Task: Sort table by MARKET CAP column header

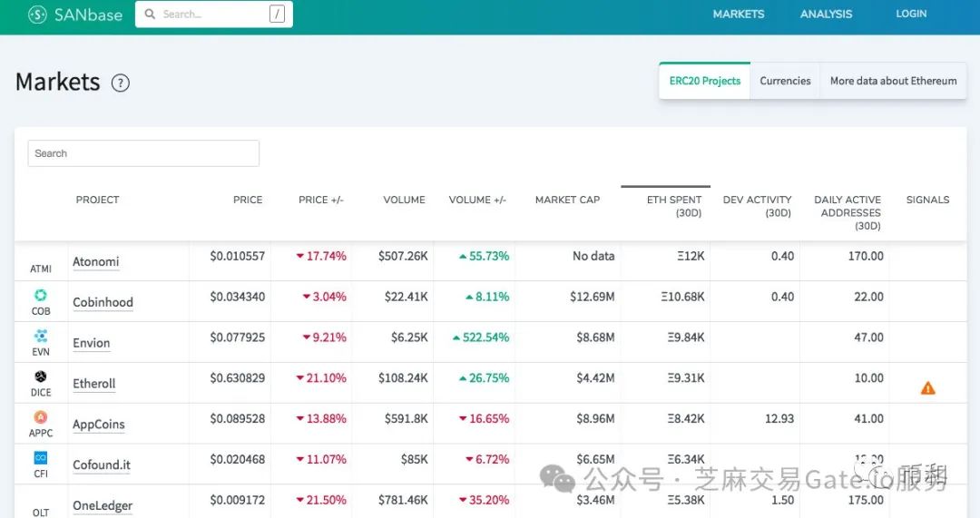Action: (x=567, y=200)
